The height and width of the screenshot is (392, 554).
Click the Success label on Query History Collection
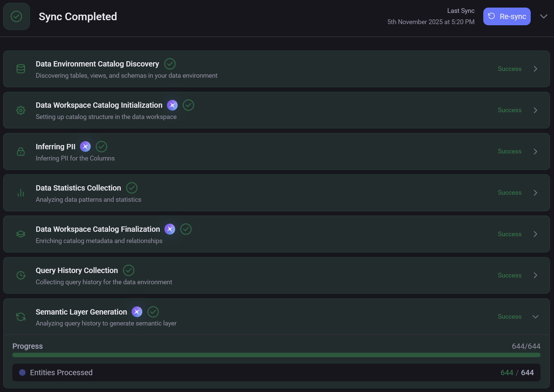509,275
